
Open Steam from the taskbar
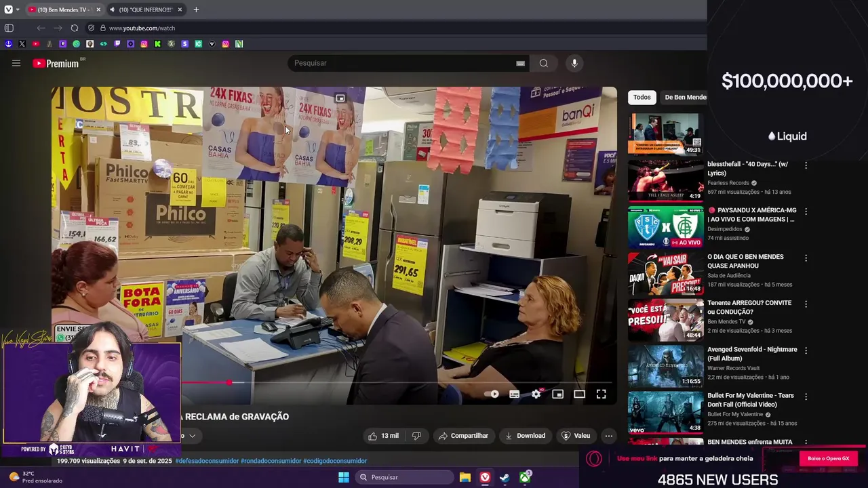(x=505, y=477)
